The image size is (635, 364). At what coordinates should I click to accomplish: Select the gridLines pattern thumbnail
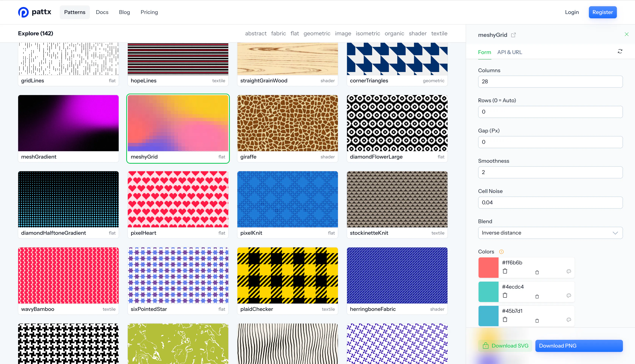pos(68,59)
